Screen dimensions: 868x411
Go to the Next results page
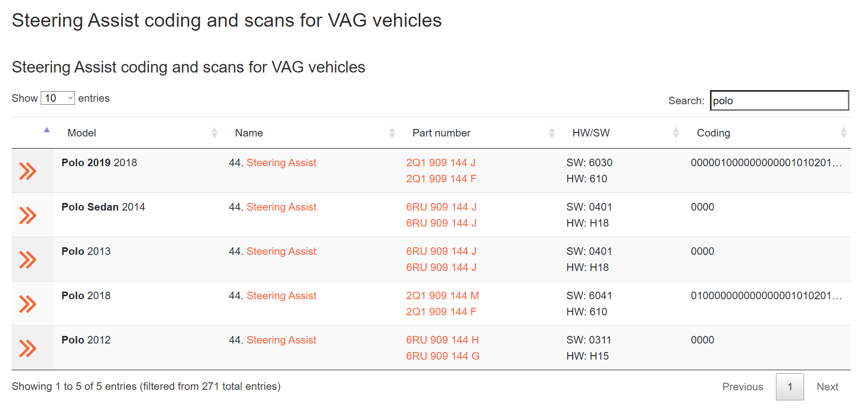[x=827, y=387]
